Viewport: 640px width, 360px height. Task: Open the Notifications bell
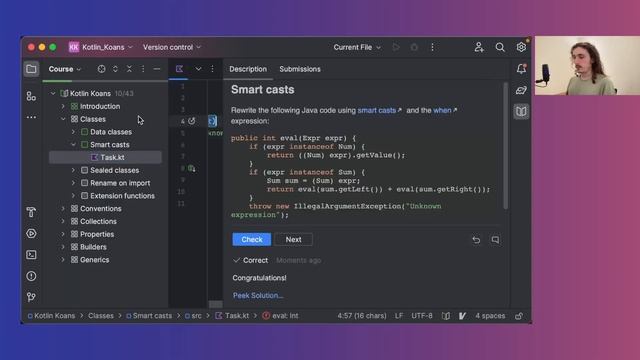click(x=521, y=69)
